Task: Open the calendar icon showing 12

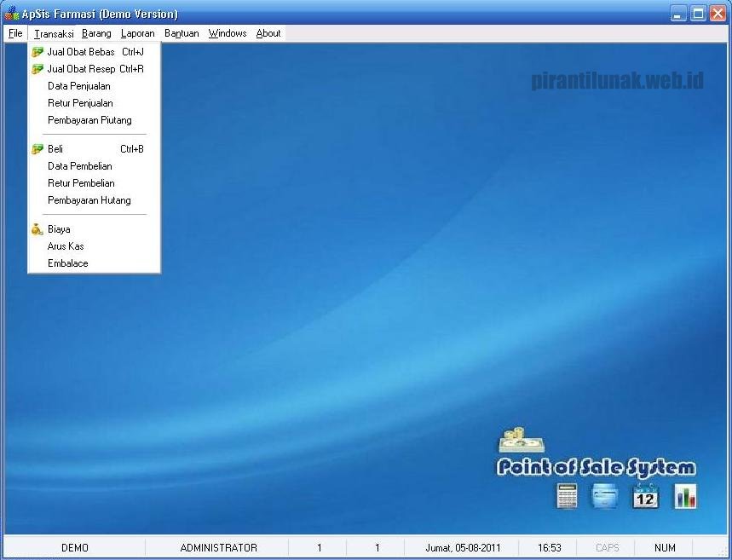Action: (x=646, y=495)
